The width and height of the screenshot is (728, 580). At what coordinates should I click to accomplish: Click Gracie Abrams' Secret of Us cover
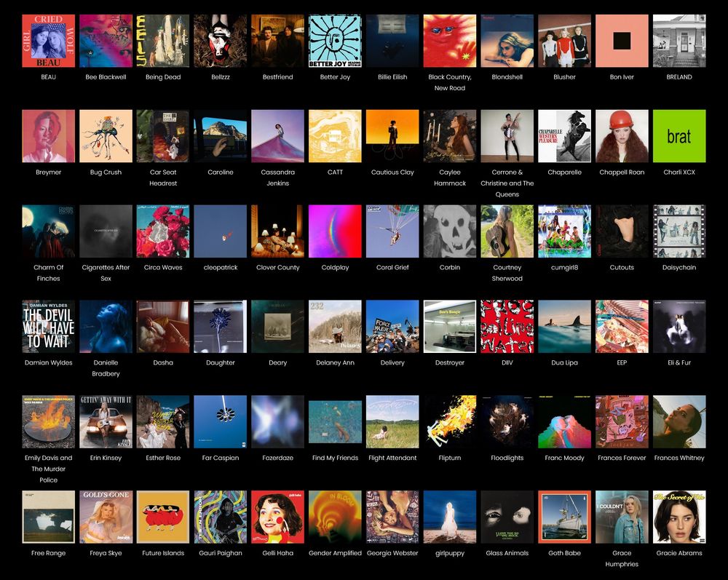[x=679, y=517]
